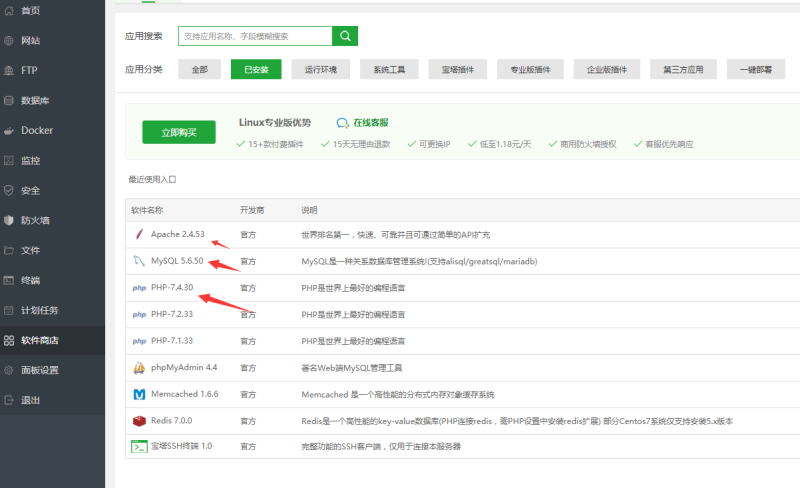Click the Apache 2.4.53 software name
This screenshot has height=488, width=800.
coord(178,234)
